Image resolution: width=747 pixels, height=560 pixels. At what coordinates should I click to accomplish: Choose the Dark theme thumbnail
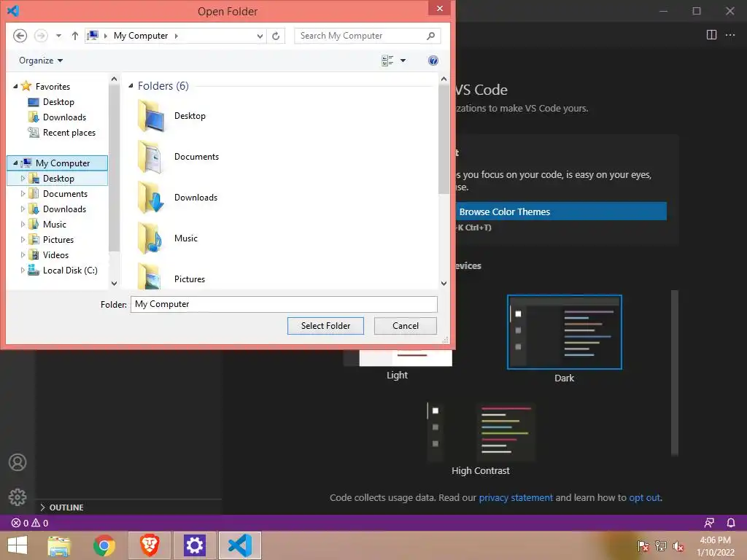(x=565, y=332)
